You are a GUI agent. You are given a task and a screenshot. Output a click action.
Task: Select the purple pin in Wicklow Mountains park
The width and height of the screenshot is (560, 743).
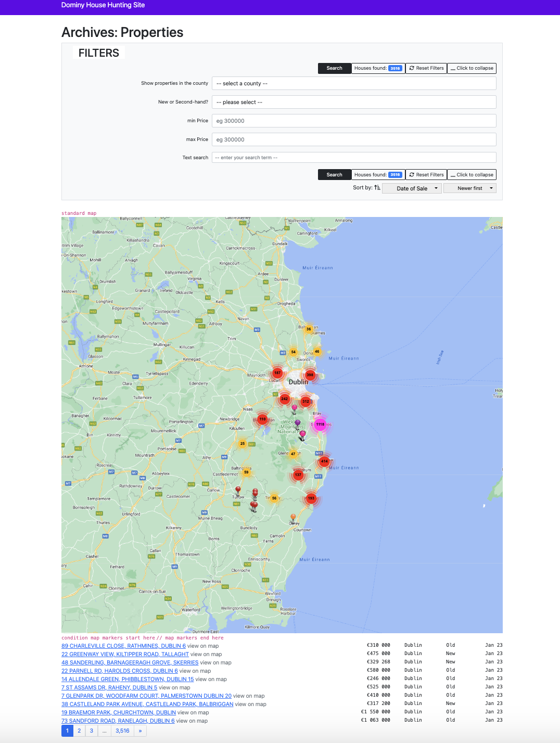(298, 424)
